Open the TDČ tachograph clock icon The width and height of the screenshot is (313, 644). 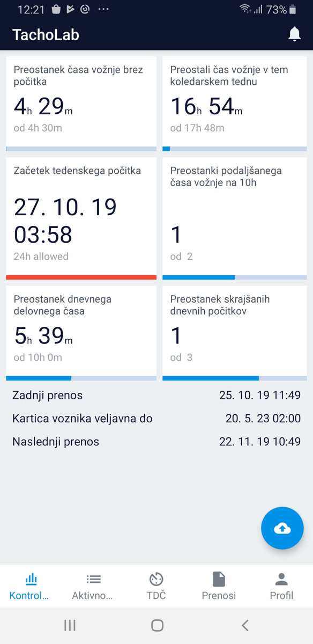coord(156,579)
